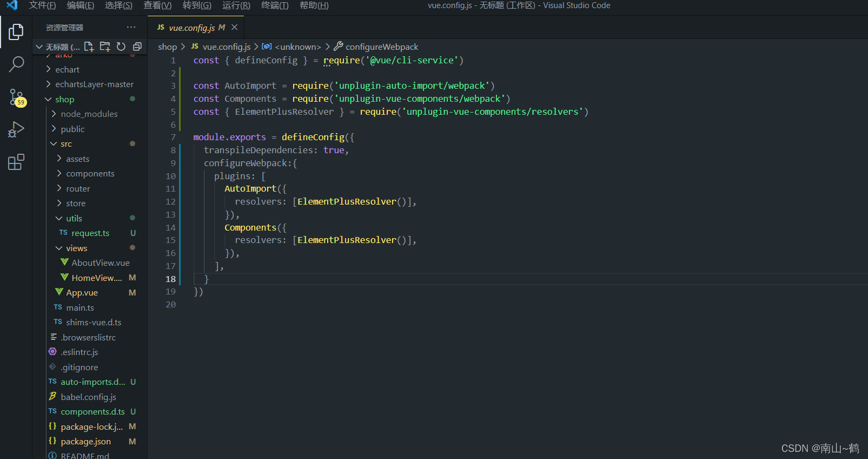The width and height of the screenshot is (868, 459).
Task: Click the configureWebpack breadcrumb segment
Action: (382, 47)
